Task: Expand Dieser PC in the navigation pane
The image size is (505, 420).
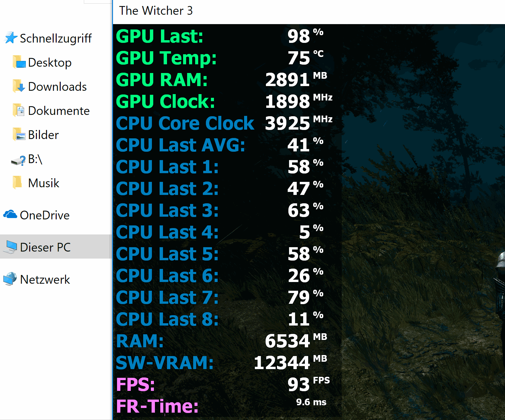Action: click(2, 247)
